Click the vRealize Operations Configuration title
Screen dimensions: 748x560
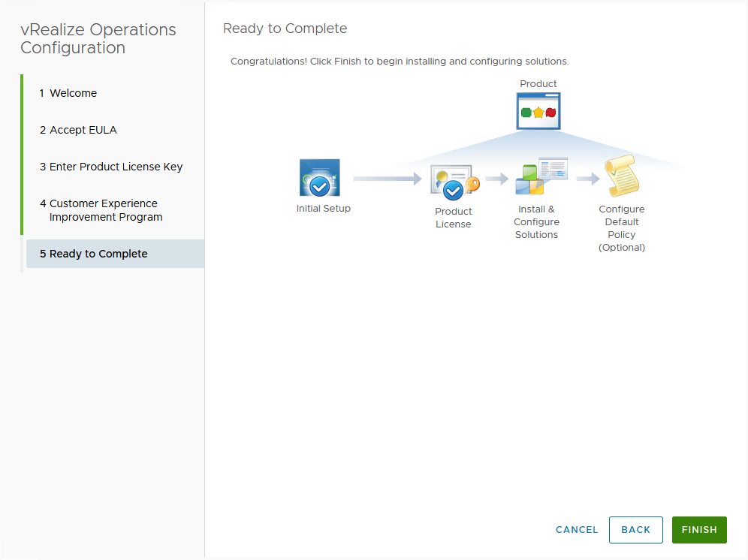[x=98, y=39]
